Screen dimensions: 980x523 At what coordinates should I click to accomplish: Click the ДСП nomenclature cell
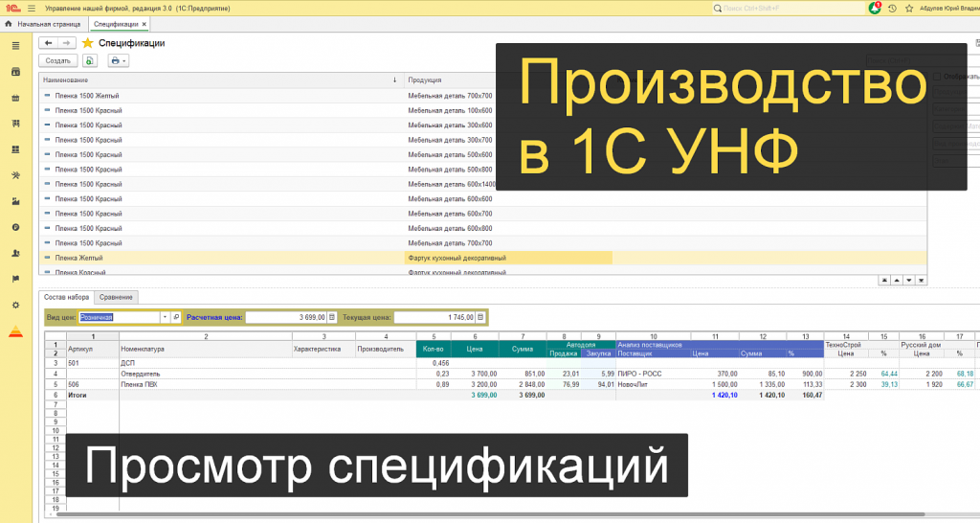pos(206,363)
